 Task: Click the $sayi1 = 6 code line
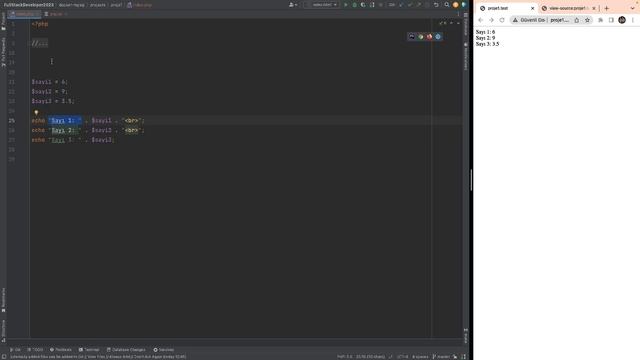[x=49, y=82]
